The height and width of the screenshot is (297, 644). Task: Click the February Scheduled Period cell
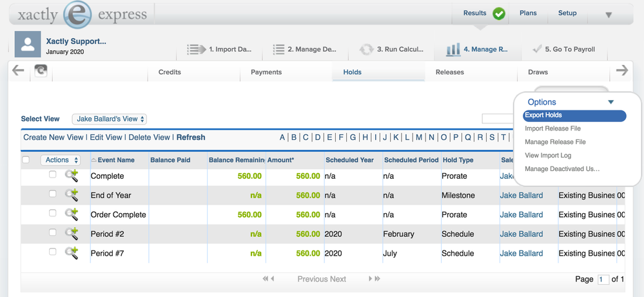[398, 234]
